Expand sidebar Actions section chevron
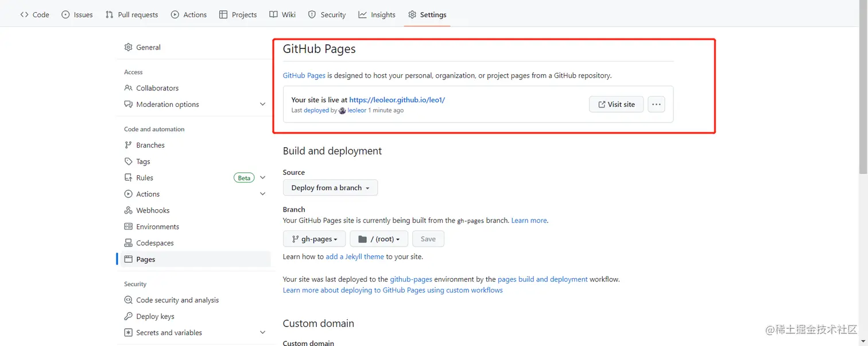This screenshot has width=868, height=346. pos(262,194)
